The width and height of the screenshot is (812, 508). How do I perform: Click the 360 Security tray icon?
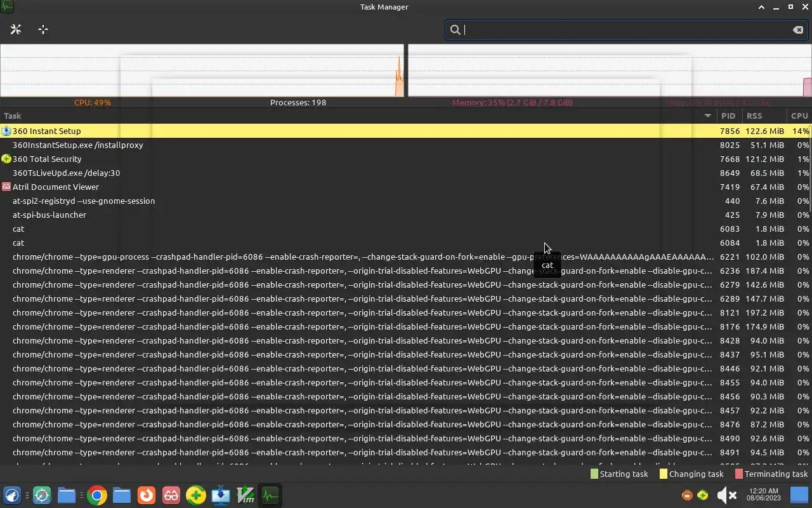click(x=703, y=495)
